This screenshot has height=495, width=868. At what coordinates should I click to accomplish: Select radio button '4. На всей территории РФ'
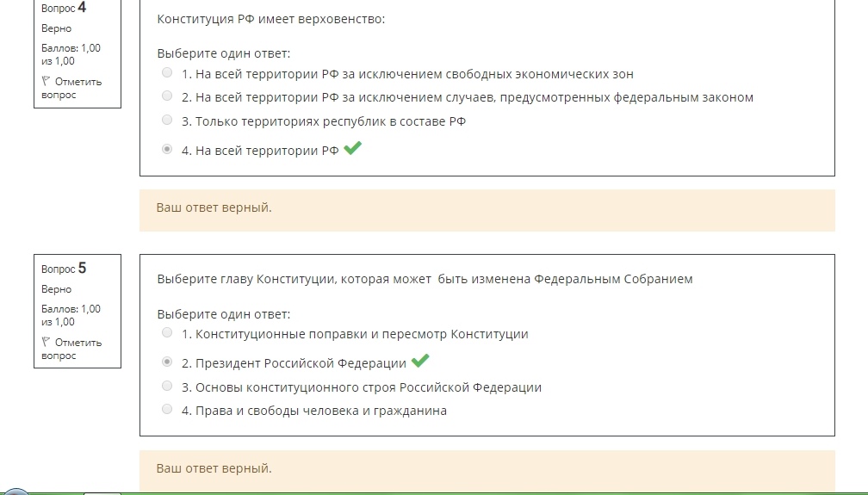[x=167, y=149]
